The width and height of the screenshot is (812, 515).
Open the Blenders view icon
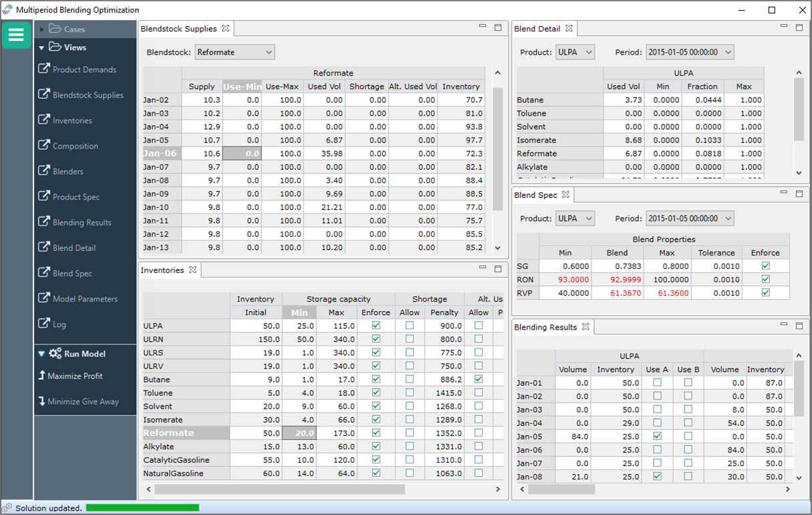(x=44, y=171)
